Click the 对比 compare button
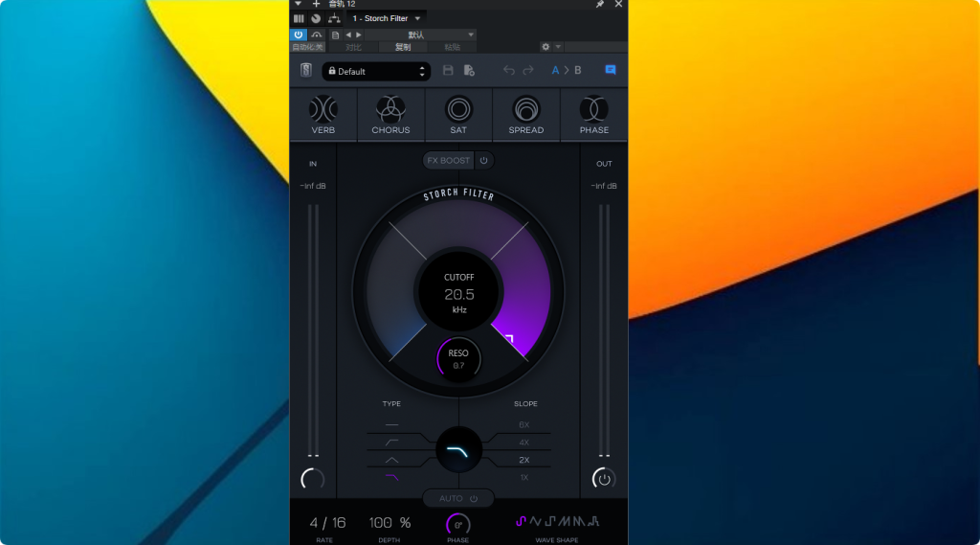 [x=354, y=48]
